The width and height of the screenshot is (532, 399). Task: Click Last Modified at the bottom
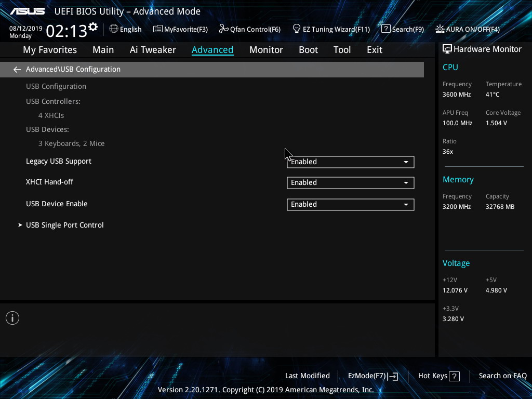tap(308, 376)
